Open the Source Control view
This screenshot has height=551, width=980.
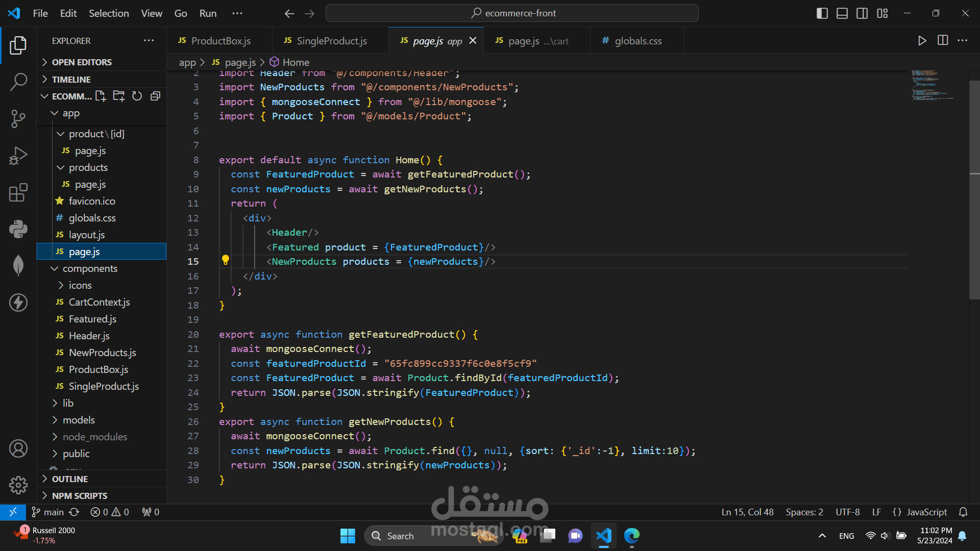click(x=18, y=118)
